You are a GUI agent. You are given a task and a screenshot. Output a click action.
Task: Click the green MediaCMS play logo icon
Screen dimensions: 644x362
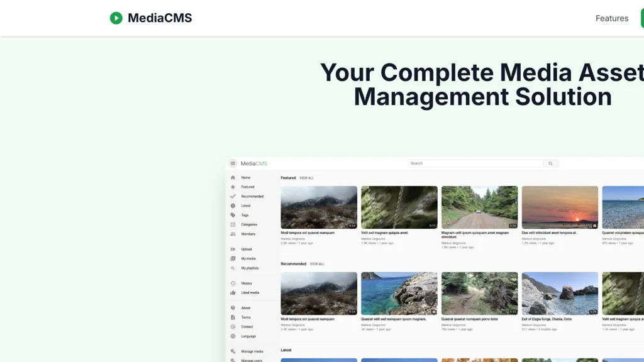coord(116,18)
